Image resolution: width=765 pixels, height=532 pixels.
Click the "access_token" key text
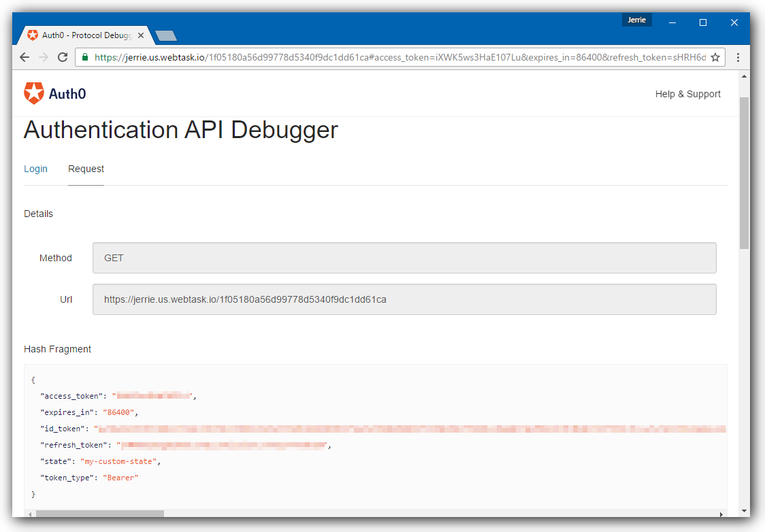click(x=71, y=396)
